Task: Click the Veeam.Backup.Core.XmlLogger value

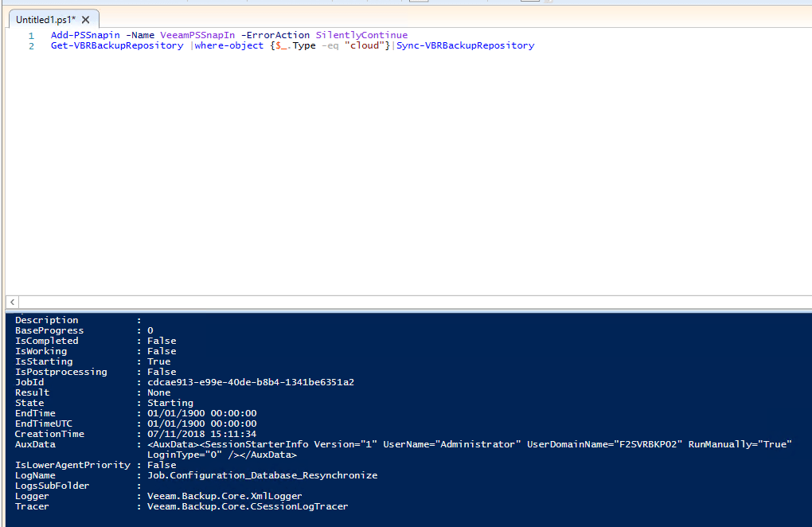Action: click(x=224, y=496)
